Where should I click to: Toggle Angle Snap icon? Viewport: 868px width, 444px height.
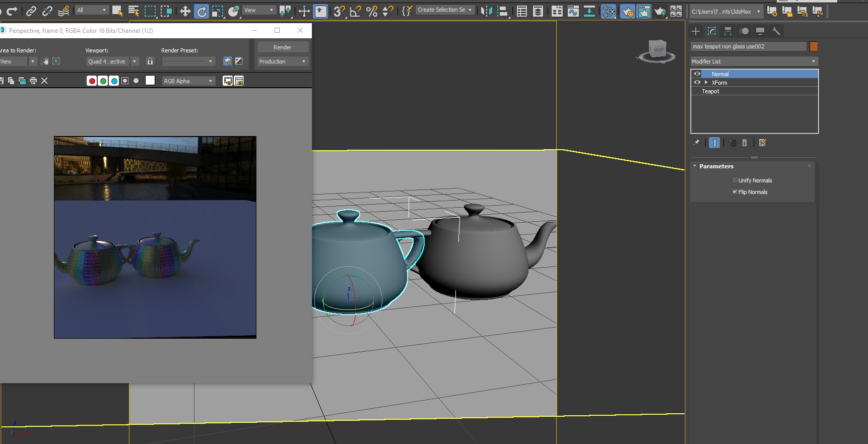pos(355,11)
